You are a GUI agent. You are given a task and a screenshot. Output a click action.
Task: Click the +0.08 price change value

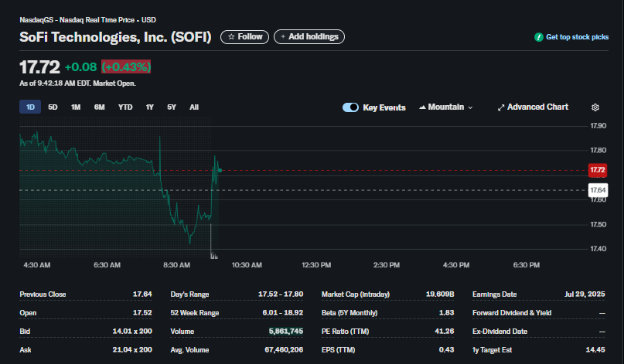click(80, 66)
